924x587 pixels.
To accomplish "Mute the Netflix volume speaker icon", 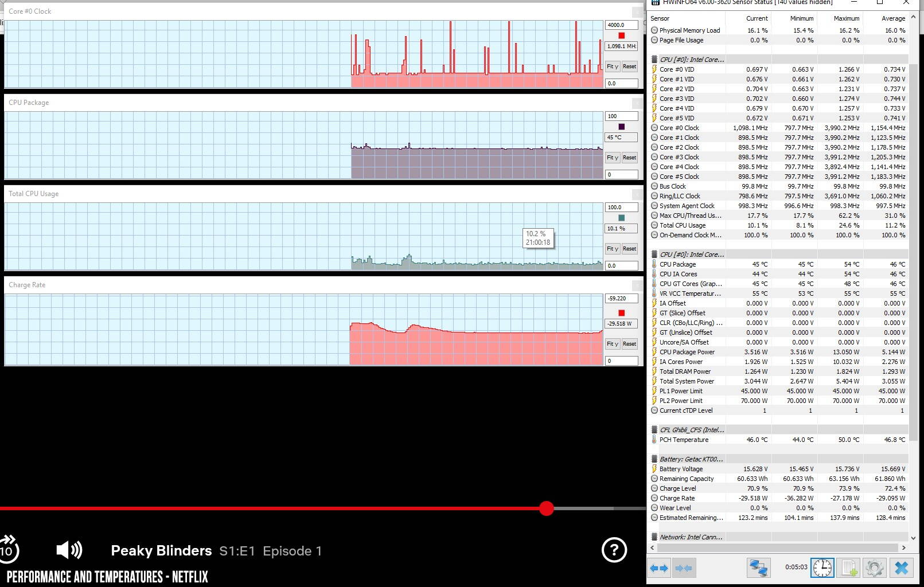I will tap(69, 550).
